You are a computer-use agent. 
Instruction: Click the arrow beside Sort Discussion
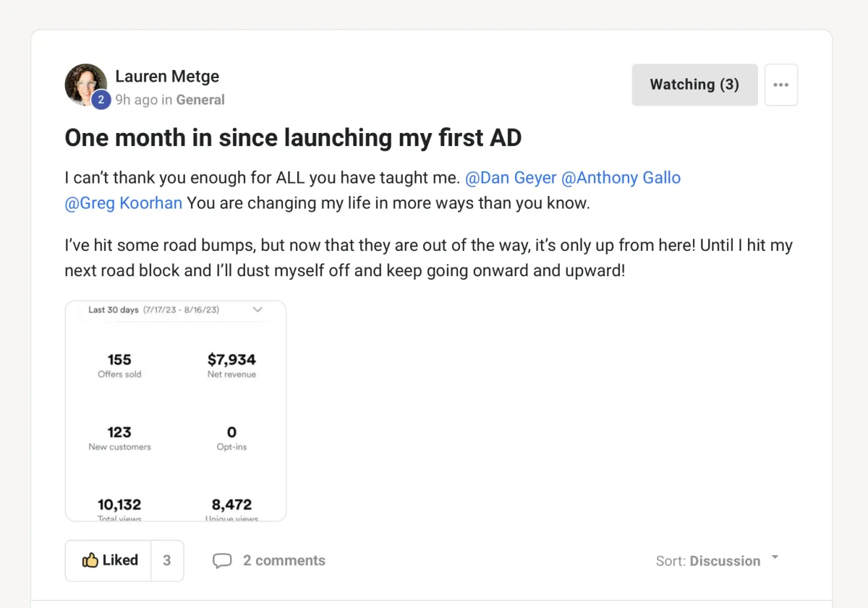pos(775,557)
